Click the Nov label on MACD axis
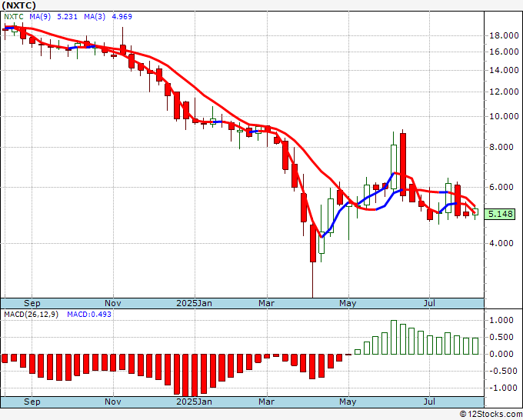 pyautogui.click(x=113, y=402)
